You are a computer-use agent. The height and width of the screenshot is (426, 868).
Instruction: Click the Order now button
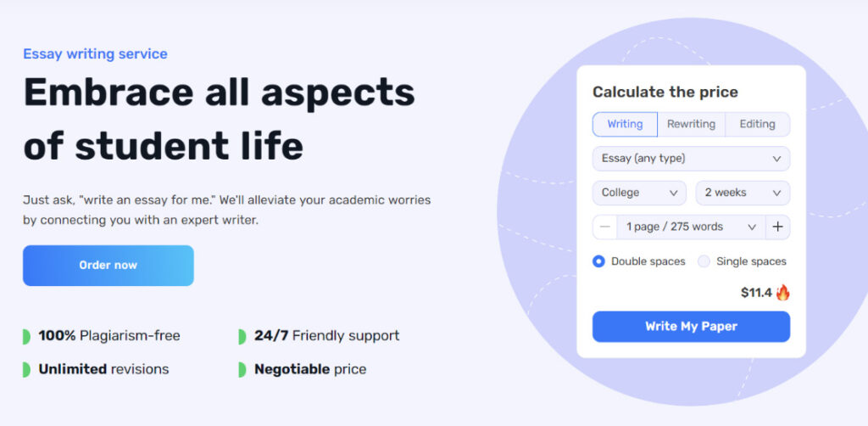(108, 266)
